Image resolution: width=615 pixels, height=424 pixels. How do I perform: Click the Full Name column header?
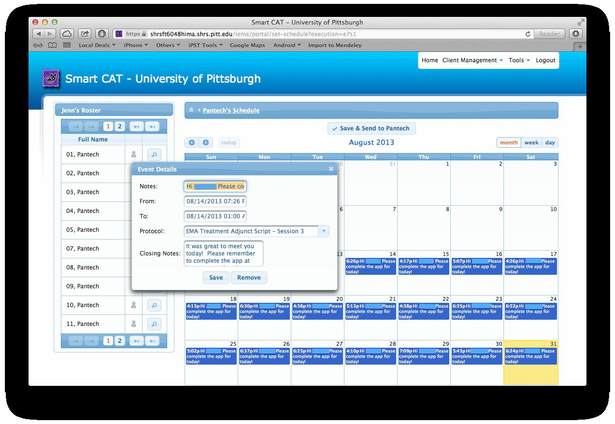[x=93, y=140]
